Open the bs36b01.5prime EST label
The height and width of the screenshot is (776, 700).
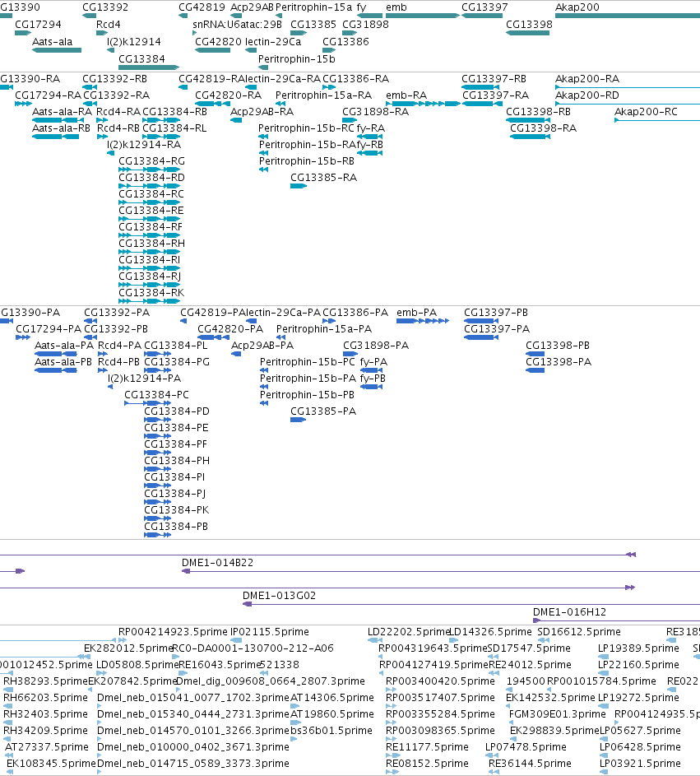[x=331, y=731]
